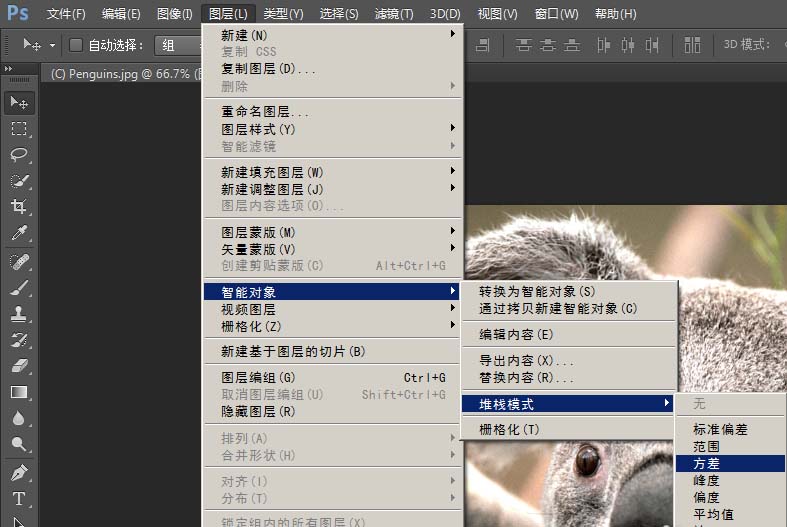Open the 类型(Y) menu

click(283, 14)
